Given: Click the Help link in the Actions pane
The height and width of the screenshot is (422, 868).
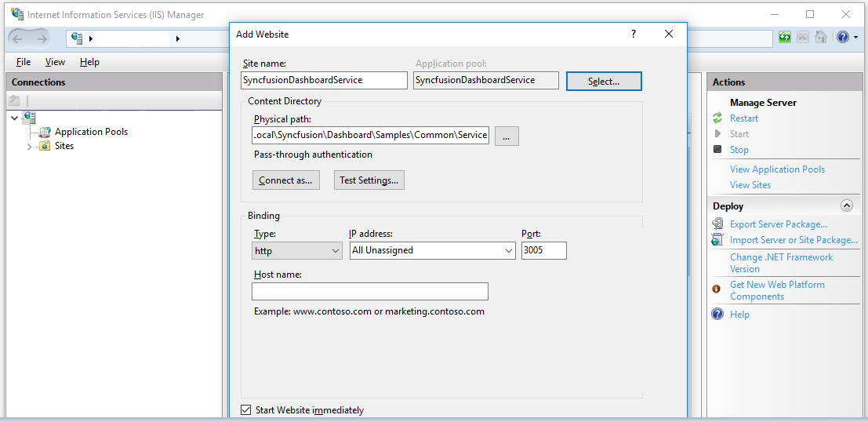Looking at the screenshot, I should pos(739,315).
